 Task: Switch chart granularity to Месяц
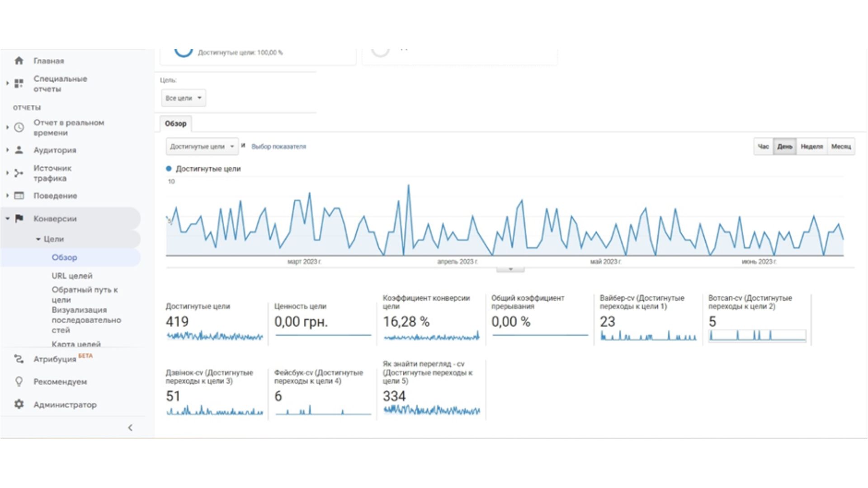click(x=841, y=146)
